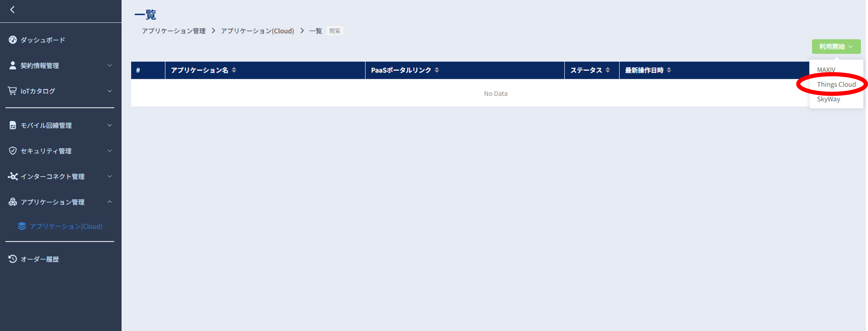Click the dashboard icon in the sidebar

12,40
